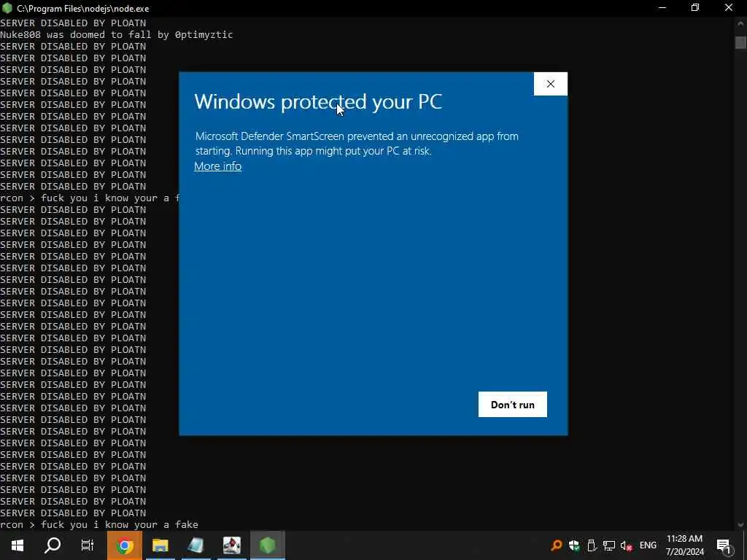Open network status tray icon
The image size is (747, 560).
(608, 545)
